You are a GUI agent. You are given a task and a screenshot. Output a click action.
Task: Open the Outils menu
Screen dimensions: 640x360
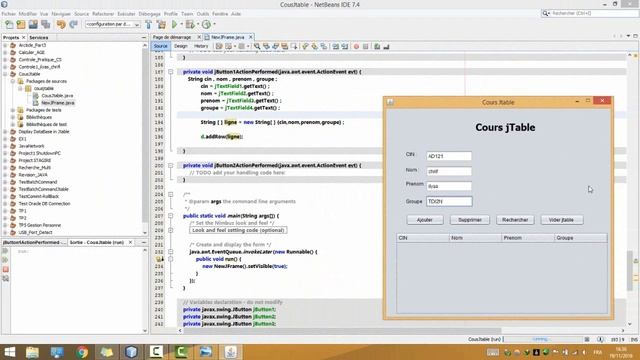click(202, 14)
